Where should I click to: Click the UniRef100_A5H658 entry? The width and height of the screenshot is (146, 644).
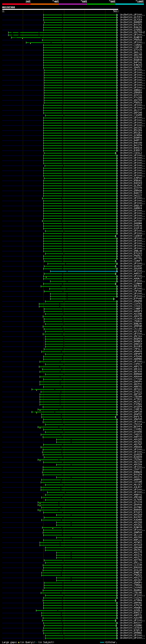tap(131, 301)
